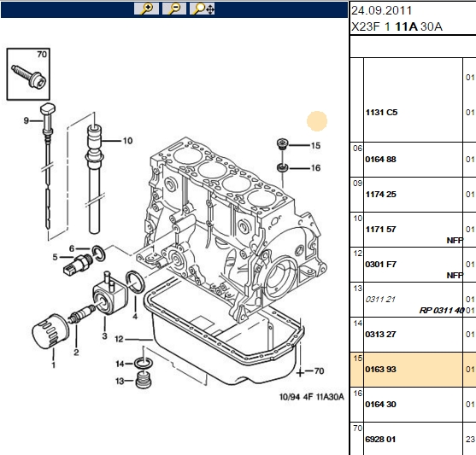The width and height of the screenshot is (476, 455).
Task: Select callout number 12 on the oil sump
Action: pyautogui.click(x=119, y=339)
